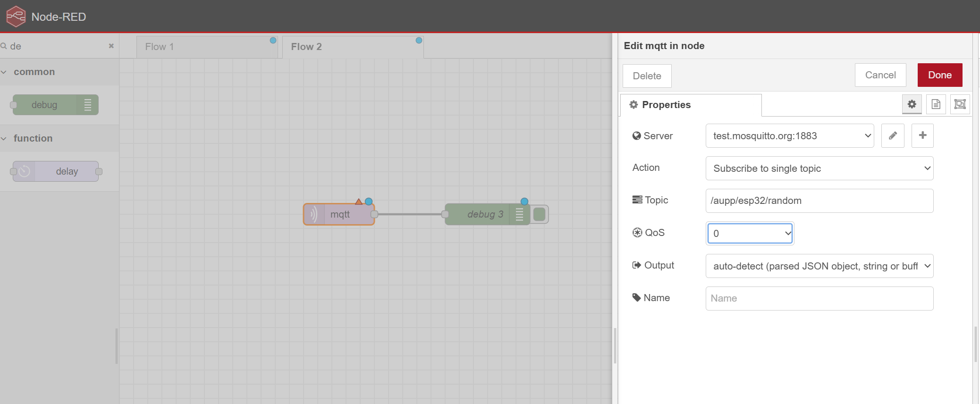Clear the palette search with the x icon
This screenshot has width=980, height=404.
pyautogui.click(x=111, y=46)
